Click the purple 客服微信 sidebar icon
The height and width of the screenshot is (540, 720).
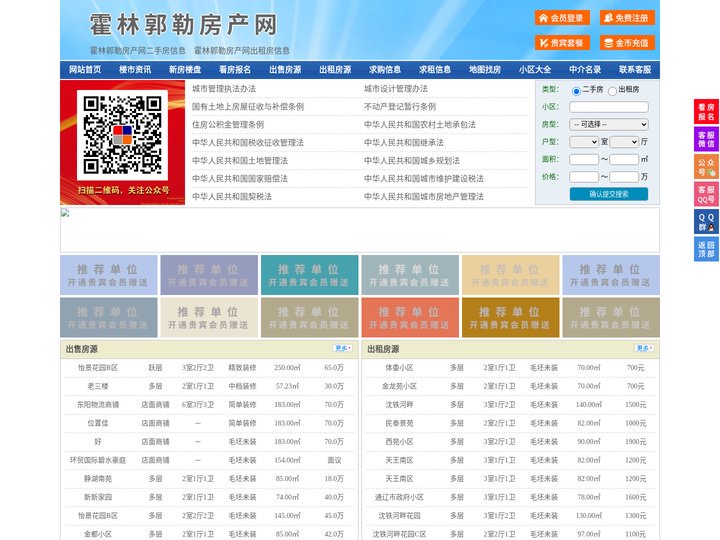point(706,139)
